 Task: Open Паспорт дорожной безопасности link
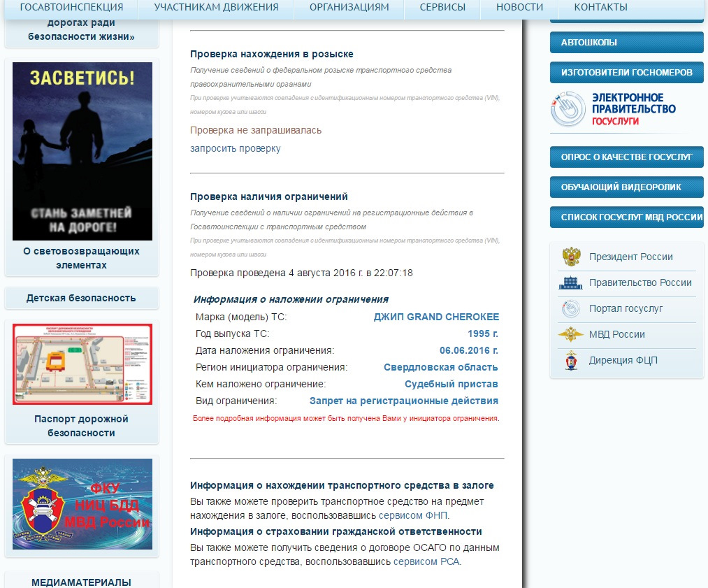[81, 426]
